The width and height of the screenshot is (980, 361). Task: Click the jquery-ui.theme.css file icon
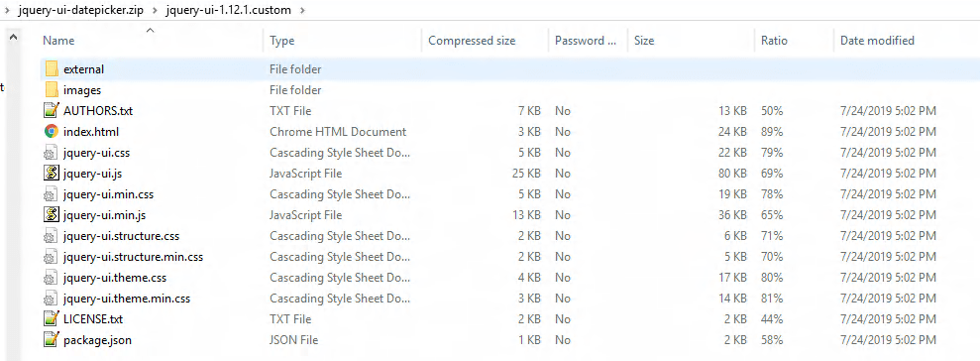[x=52, y=277]
